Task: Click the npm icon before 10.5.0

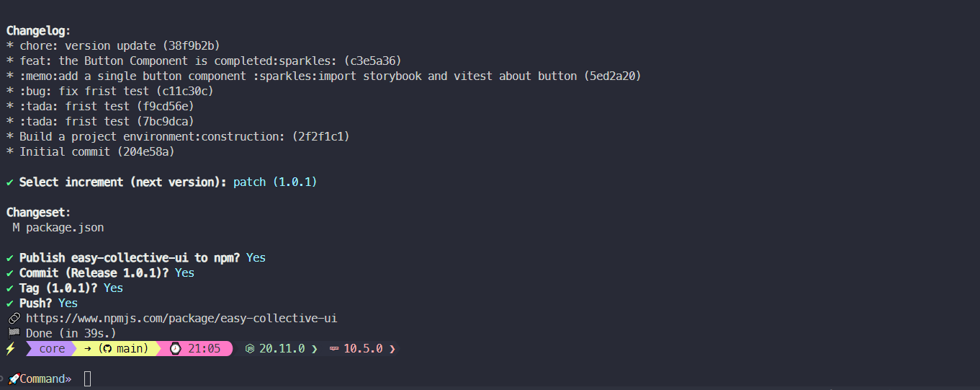Action: [334, 349]
